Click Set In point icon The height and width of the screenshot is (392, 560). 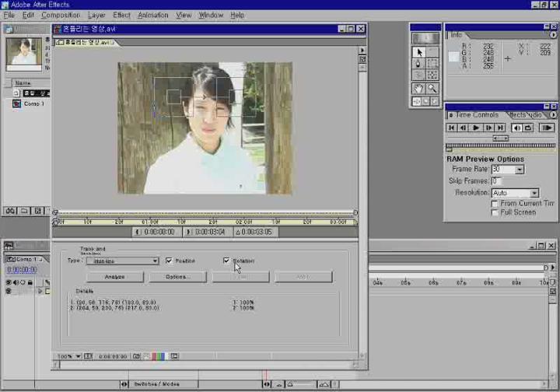click(137, 232)
